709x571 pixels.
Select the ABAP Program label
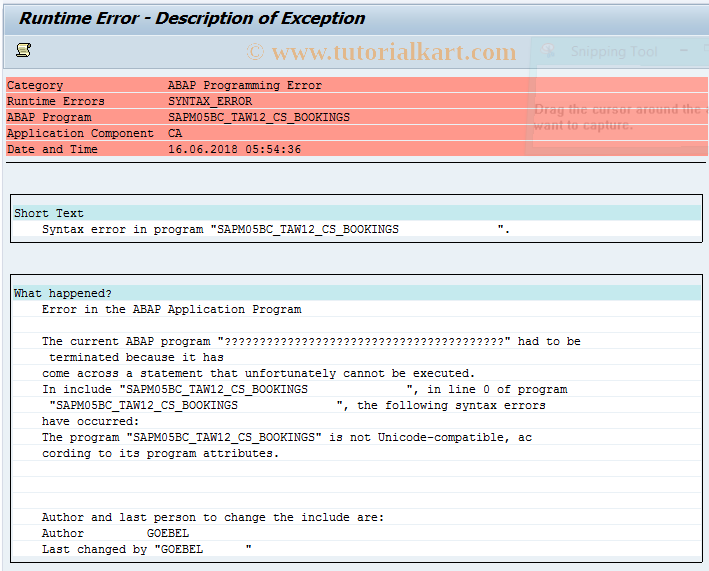(x=49, y=117)
